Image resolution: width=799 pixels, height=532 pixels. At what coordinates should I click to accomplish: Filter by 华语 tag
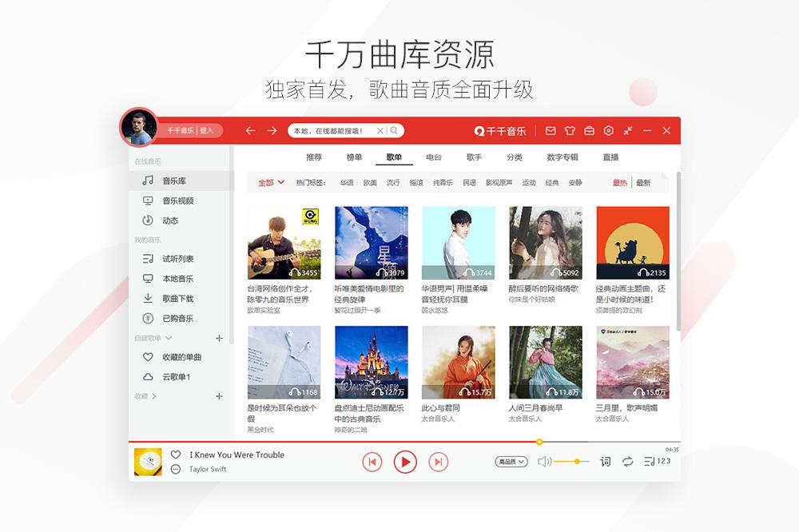(347, 182)
